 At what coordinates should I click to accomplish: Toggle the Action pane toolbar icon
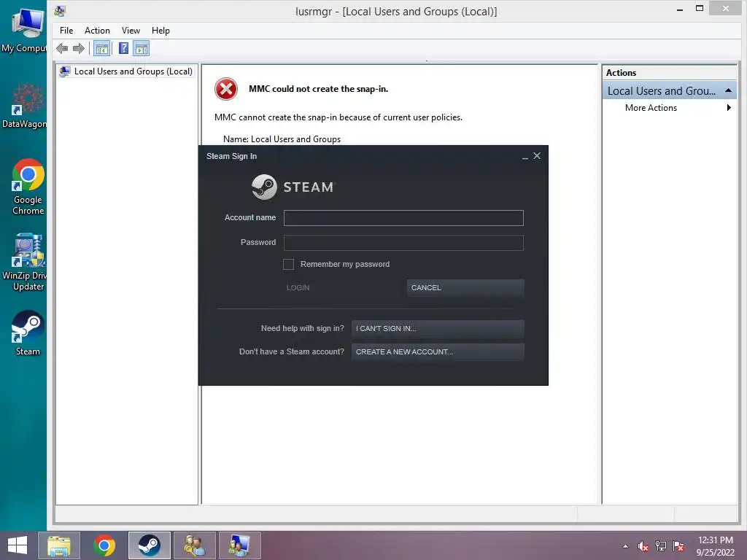click(141, 48)
